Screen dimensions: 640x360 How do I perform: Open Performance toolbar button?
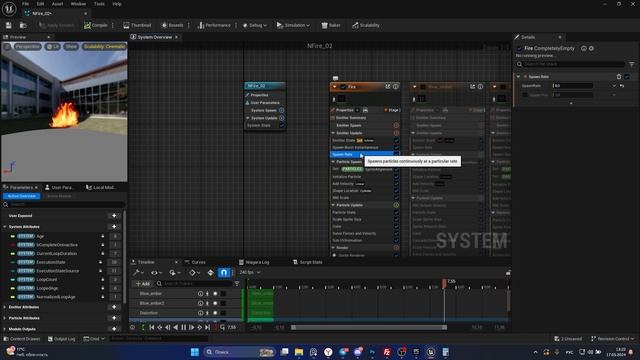pyautogui.click(x=214, y=25)
